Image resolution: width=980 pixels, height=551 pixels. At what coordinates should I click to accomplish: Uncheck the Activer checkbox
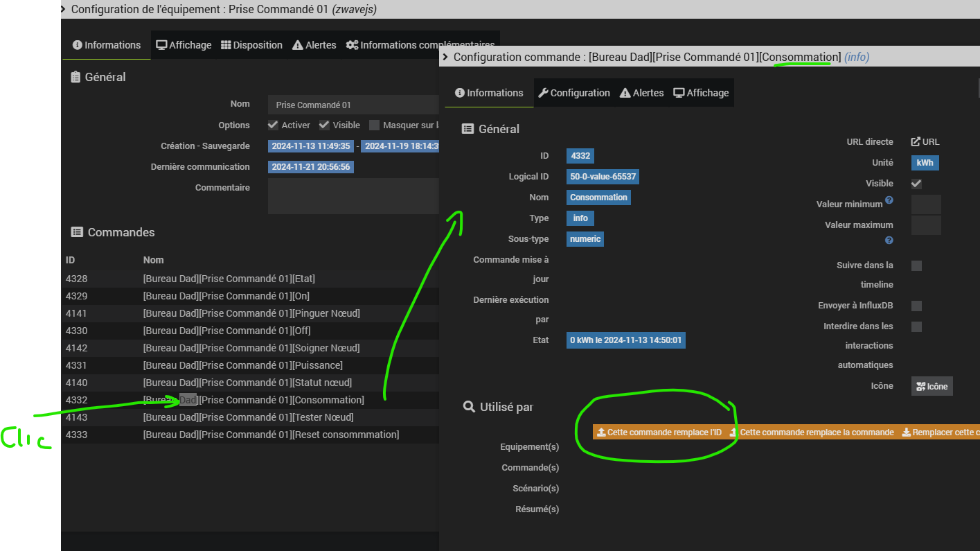[x=273, y=125]
